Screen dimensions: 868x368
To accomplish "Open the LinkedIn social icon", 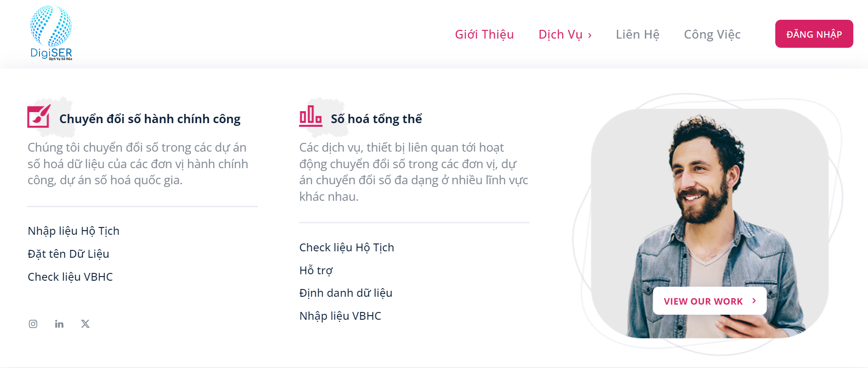I will tap(59, 324).
